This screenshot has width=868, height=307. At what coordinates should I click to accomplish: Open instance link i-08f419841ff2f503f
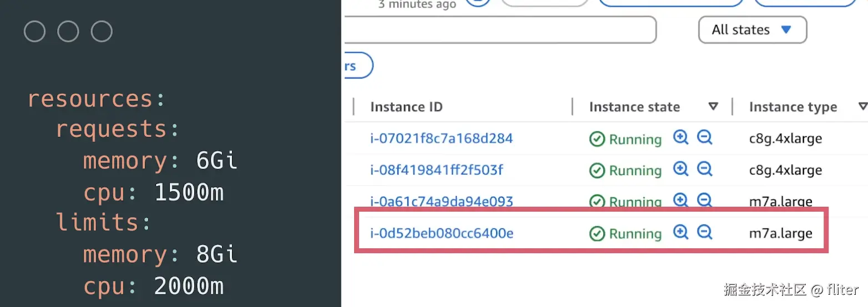click(436, 170)
